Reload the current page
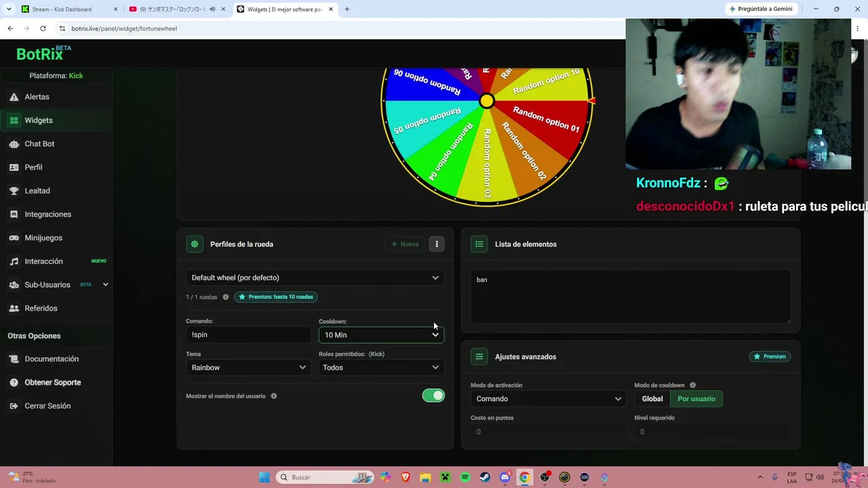868x488 pixels. (x=43, y=28)
